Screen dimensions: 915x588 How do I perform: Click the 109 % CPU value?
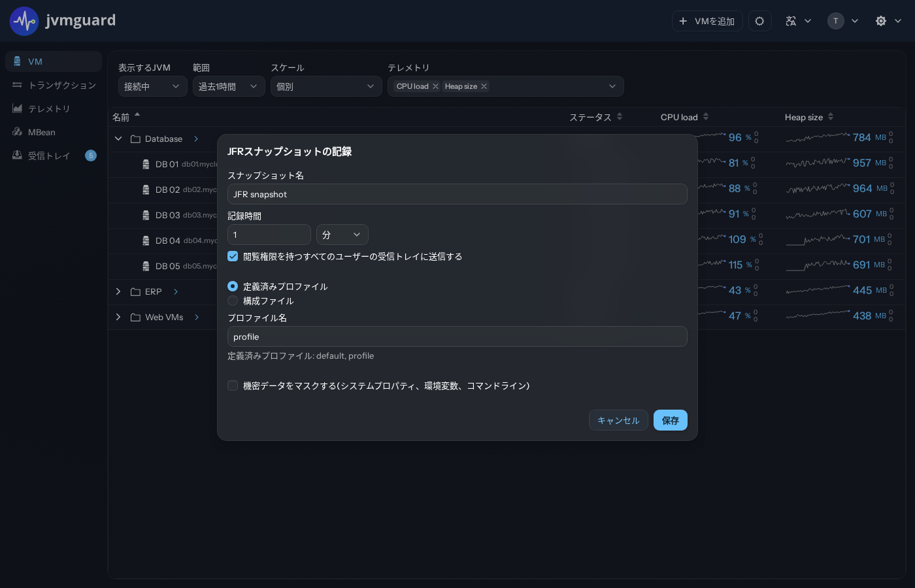(x=742, y=239)
